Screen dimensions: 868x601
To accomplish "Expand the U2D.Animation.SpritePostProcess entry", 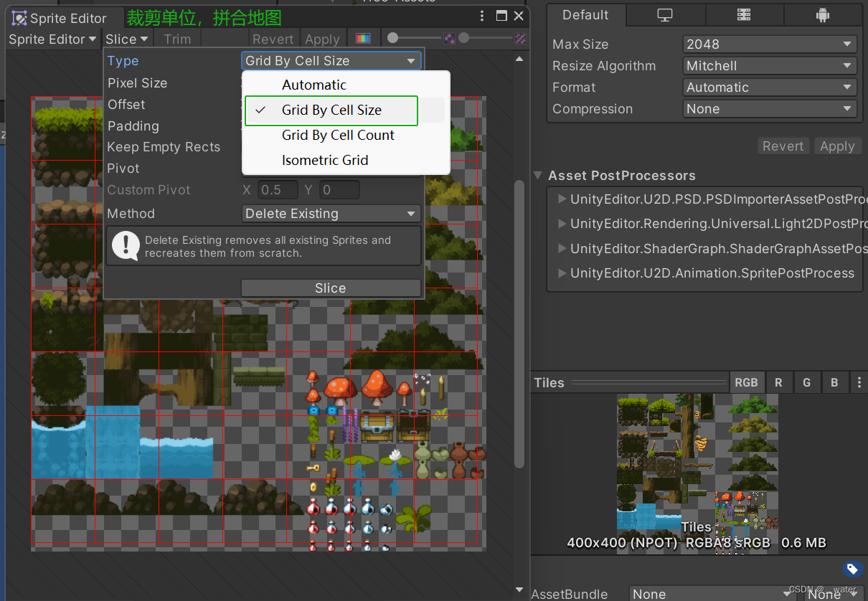I will tap(563, 273).
